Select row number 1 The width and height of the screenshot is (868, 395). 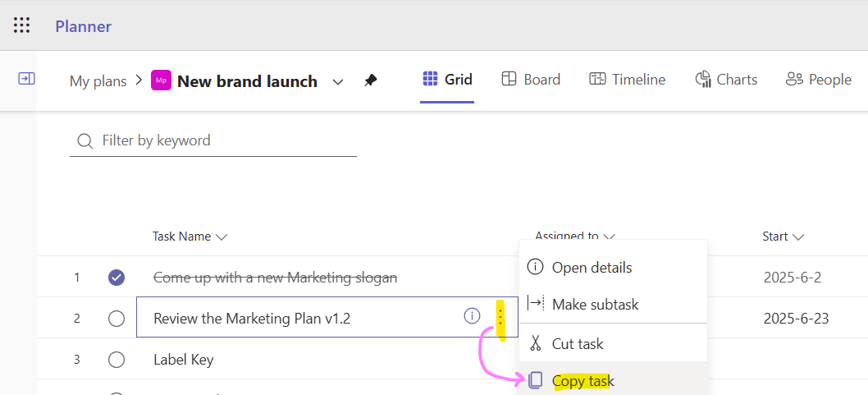[x=77, y=277]
